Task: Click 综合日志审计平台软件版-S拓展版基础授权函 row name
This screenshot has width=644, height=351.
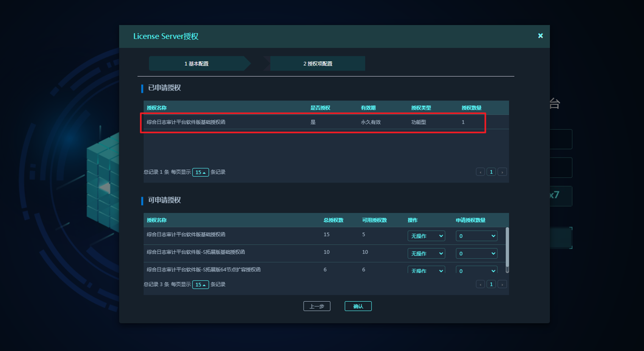Action: coord(196,252)
